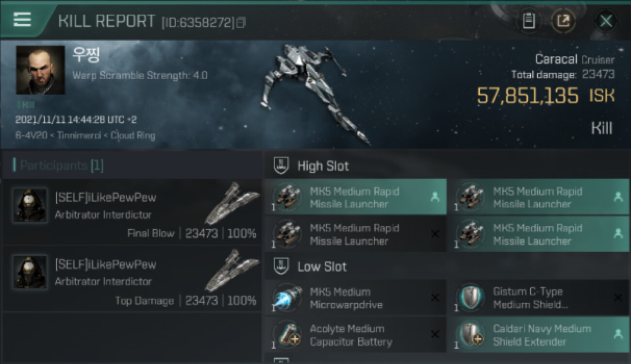Viewport: 631px width, 364px height.
Task: Click the Top Damage pilot avatar
Action: 30,272
